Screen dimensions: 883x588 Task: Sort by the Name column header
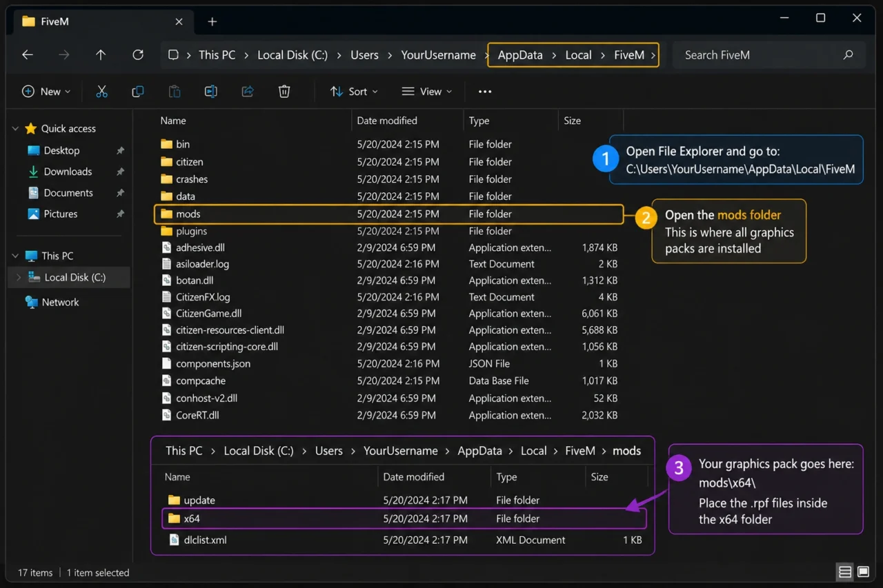tap(173, 121)
